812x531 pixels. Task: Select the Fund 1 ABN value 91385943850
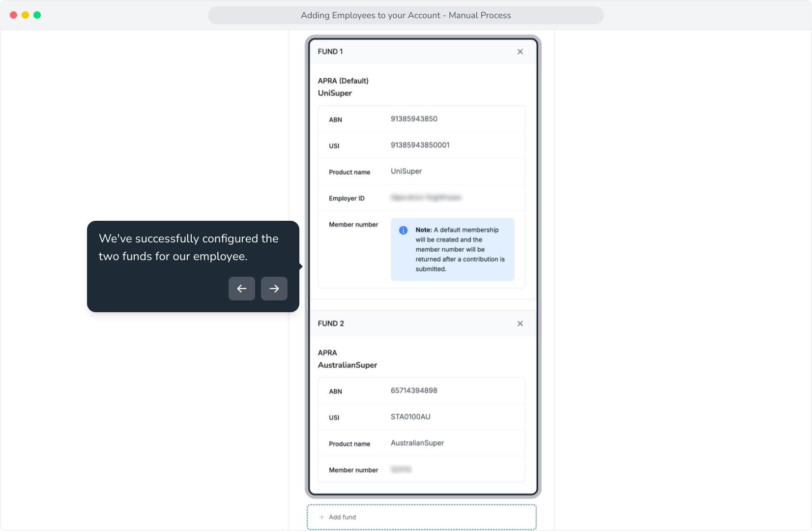(414, 119)
